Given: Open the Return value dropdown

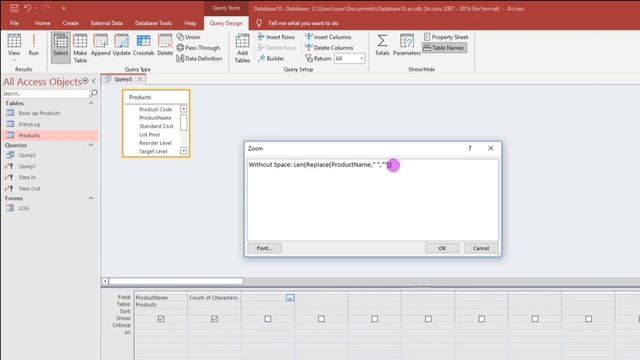Looking at the screenshot, I should [x=361, y=58].
